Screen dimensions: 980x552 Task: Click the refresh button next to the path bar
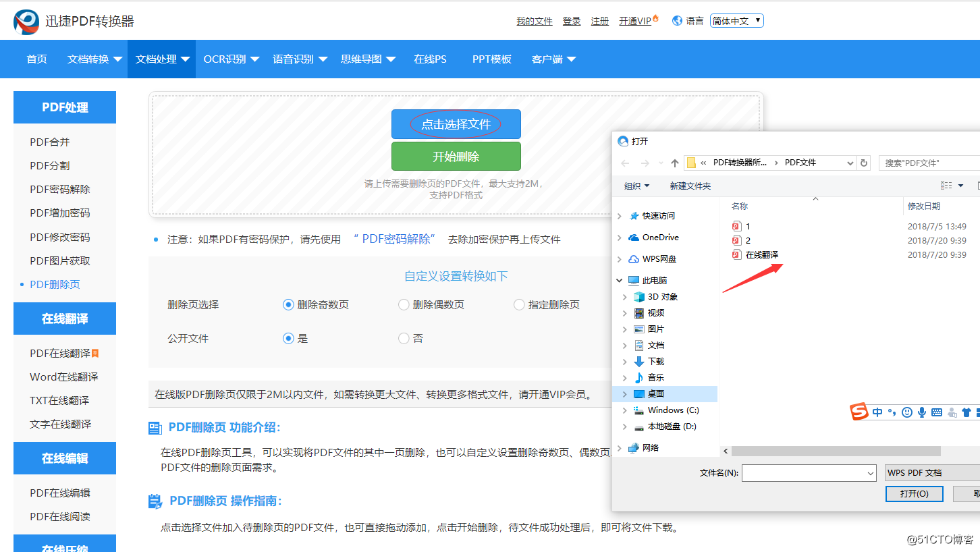pyautogui.click(x=864, y=163)
